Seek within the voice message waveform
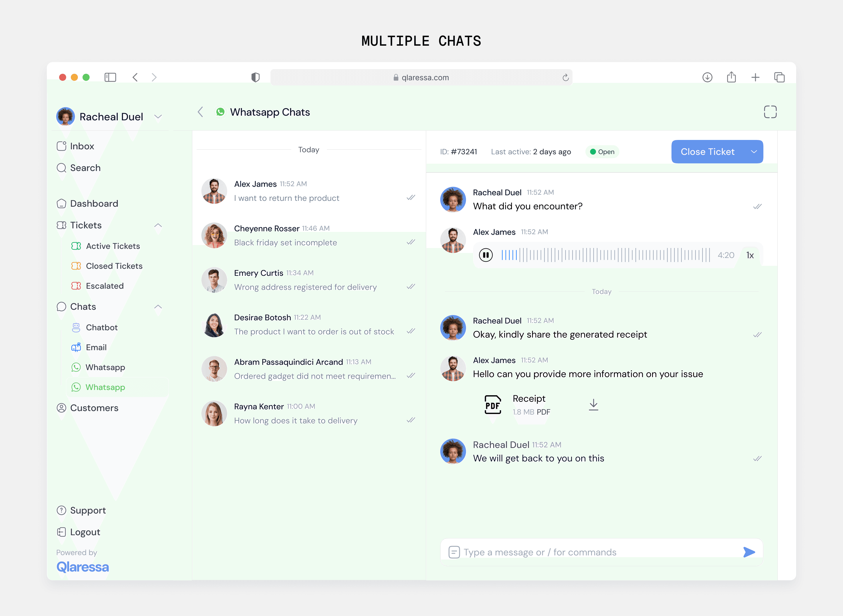Viewport: 843px width, 616px height. pos(605,255)
